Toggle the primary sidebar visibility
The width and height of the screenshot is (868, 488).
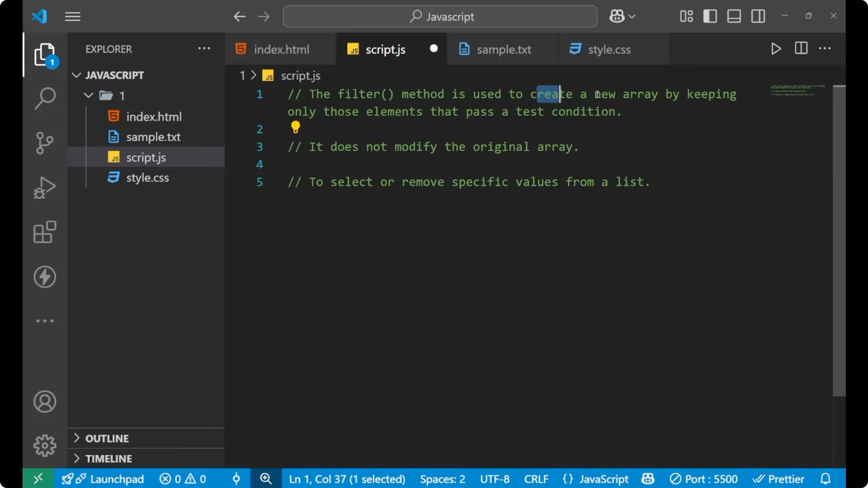(x=710, y=16)
